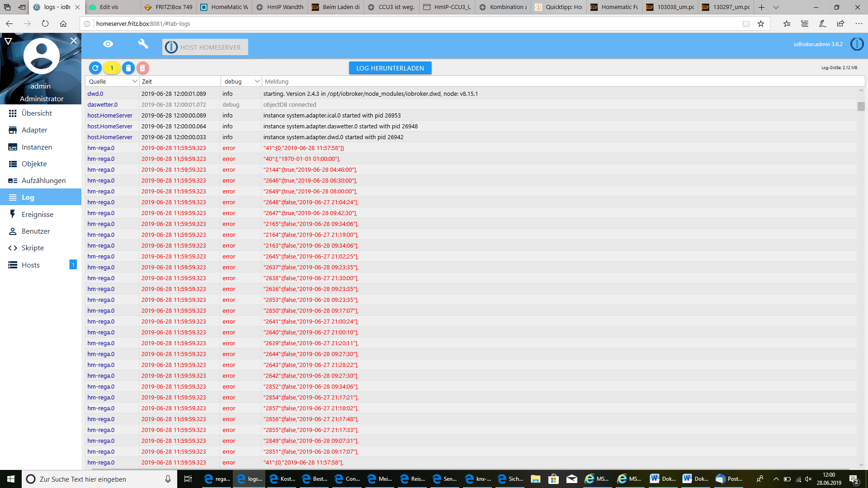Screen dimensions: 868x488
Task: Click the log list vertical scrollbar thumb
Action: coord(861,107)
